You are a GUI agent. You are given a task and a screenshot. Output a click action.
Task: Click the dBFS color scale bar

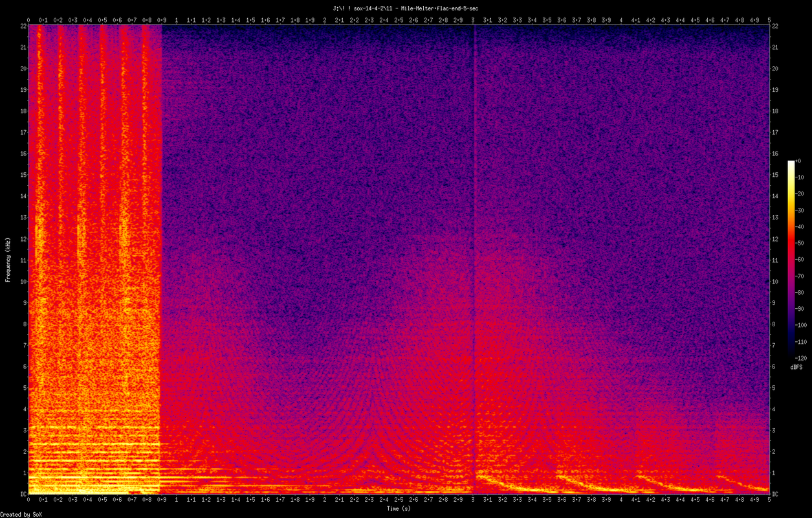coord(790,259)
